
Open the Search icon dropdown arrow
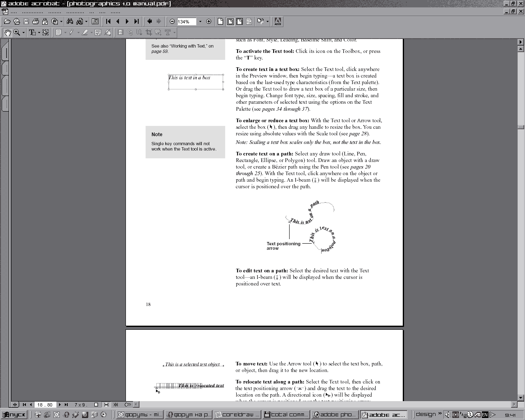pyautogui.click(x=86, y=21)
